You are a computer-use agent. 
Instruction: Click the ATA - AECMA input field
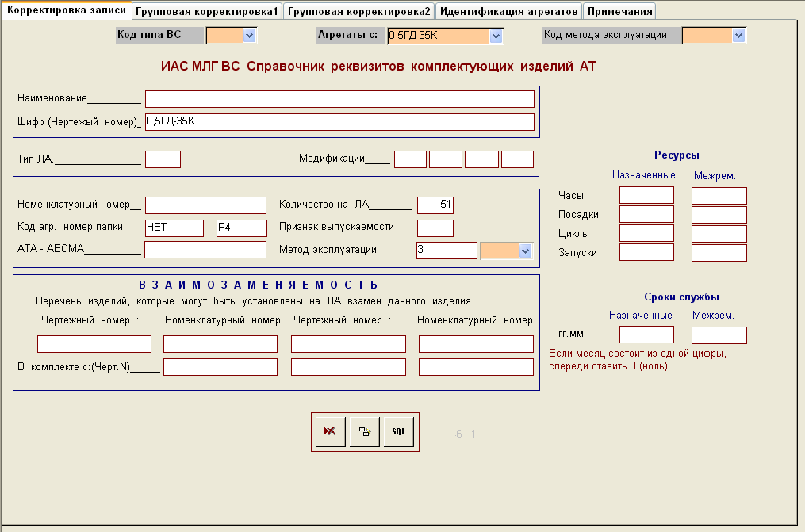coord(205,250)
